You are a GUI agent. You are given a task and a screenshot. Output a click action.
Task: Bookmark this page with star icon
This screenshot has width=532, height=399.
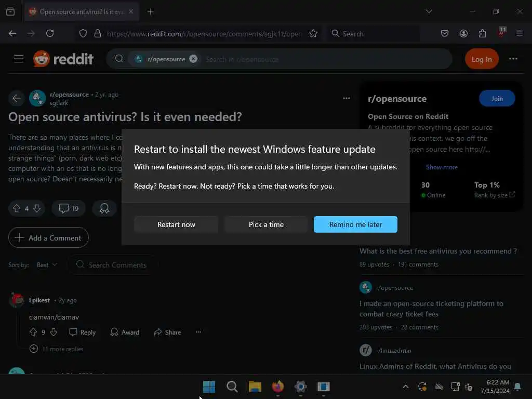tap(313, 33)
